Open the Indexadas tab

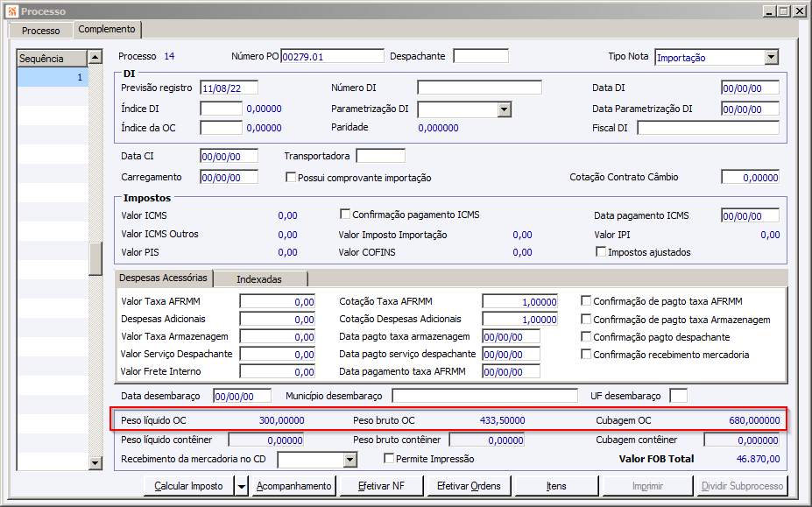(x=259, y=279)
